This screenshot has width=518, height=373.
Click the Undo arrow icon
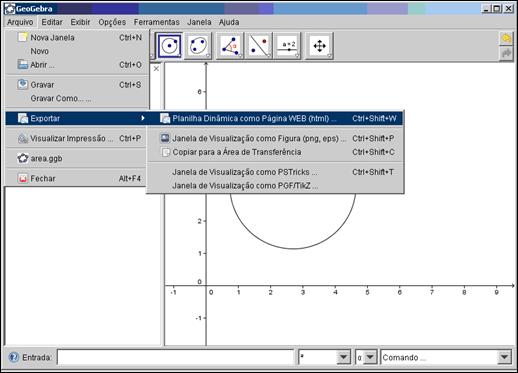click(506, 38)
